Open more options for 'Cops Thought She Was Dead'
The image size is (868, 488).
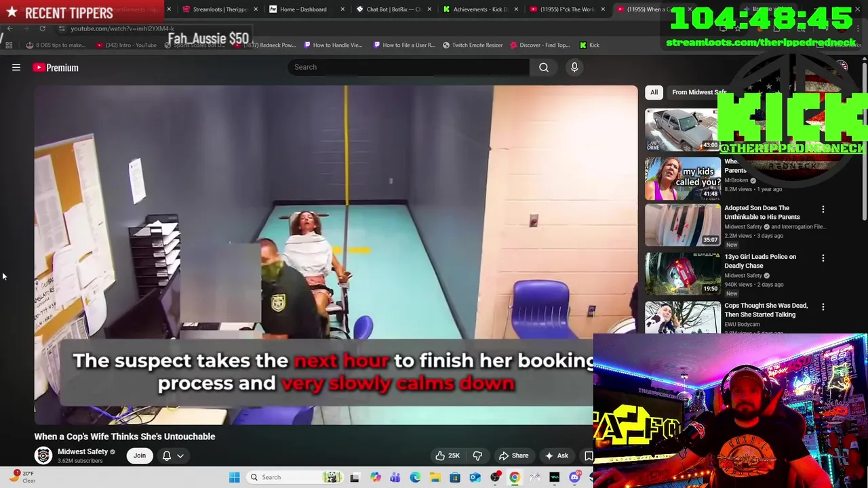point(823,307)
